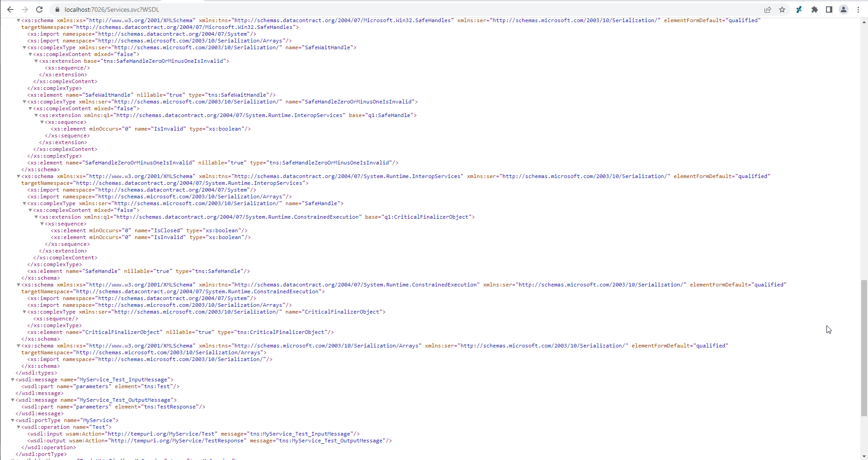
Task: Bookmark this page with the star icon
Action: [x=782, y=9]
